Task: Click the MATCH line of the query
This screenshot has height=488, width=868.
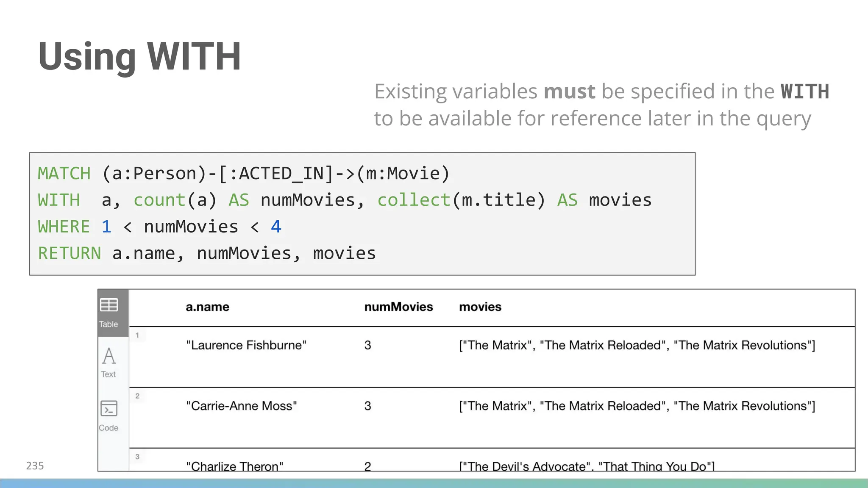Action: tap(244, 173)
